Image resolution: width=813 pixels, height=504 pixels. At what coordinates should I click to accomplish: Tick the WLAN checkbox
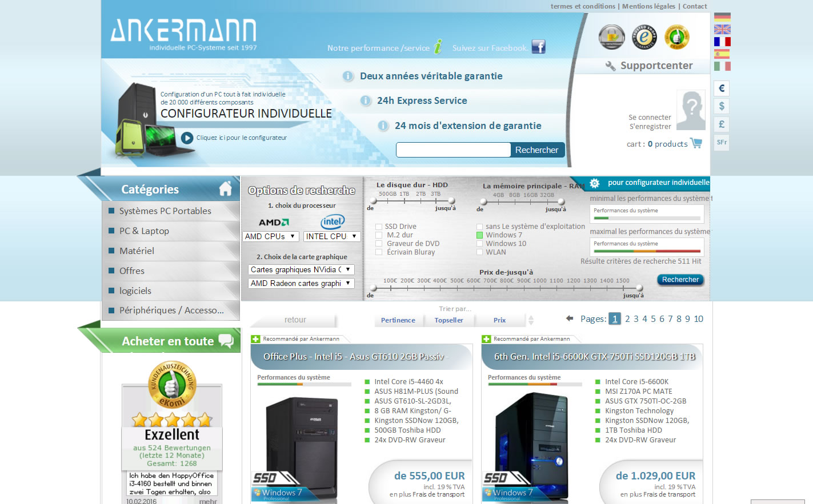(480, 252)
